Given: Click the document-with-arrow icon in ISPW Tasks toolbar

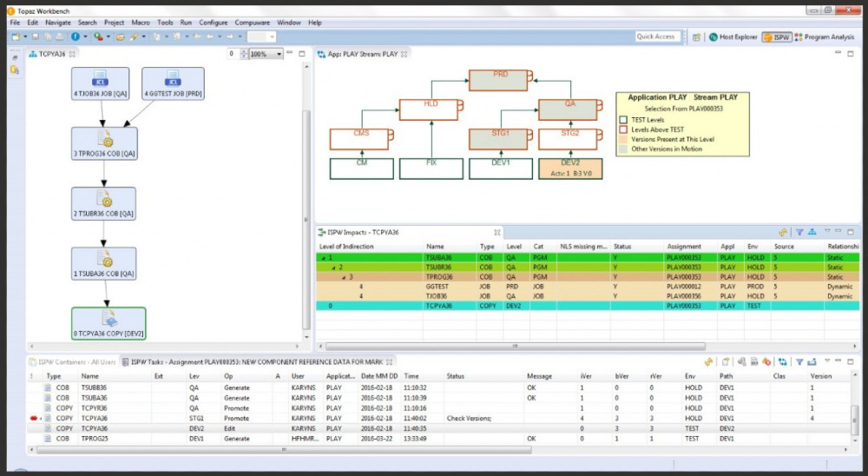Looking at the screenshot, I should 725,362.
